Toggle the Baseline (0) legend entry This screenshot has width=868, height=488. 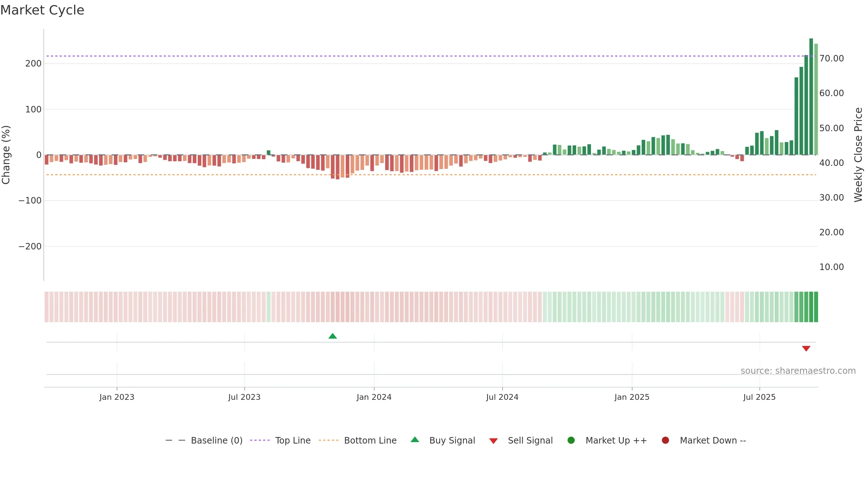pos(204,440)
